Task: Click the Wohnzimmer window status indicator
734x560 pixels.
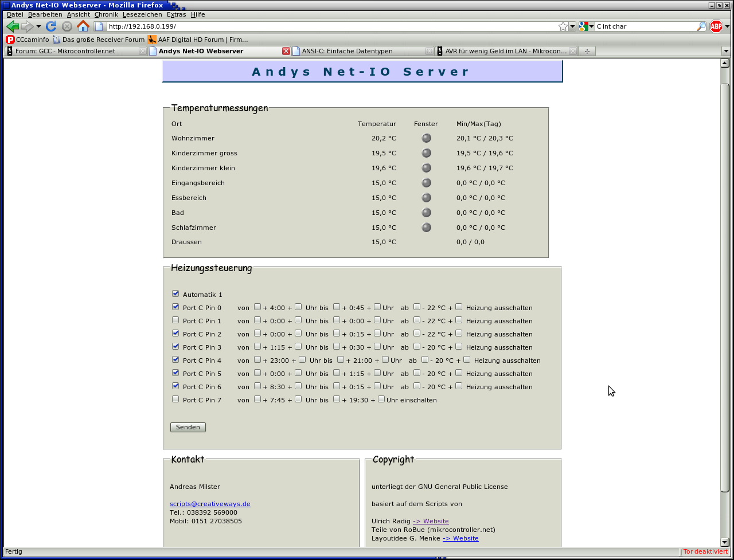Action: pos(427,138)
